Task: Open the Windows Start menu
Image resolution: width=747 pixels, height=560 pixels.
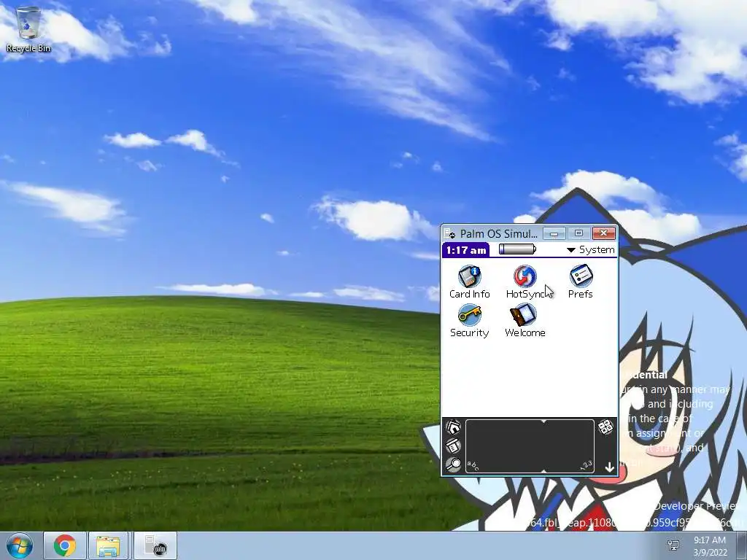Action: point(19,545)
